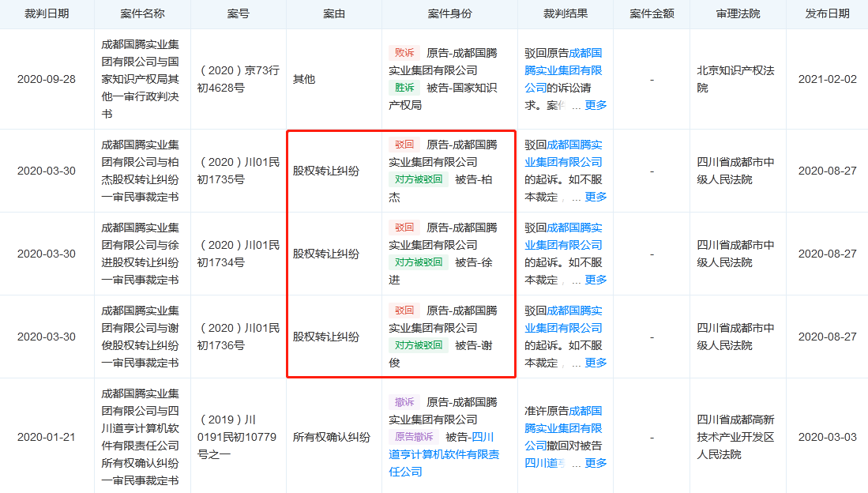Image resolution: width=868 pixels, height=493 pixels.
Task: Click the publish date 2020-03-03
Action: click(x=827, y=437)
